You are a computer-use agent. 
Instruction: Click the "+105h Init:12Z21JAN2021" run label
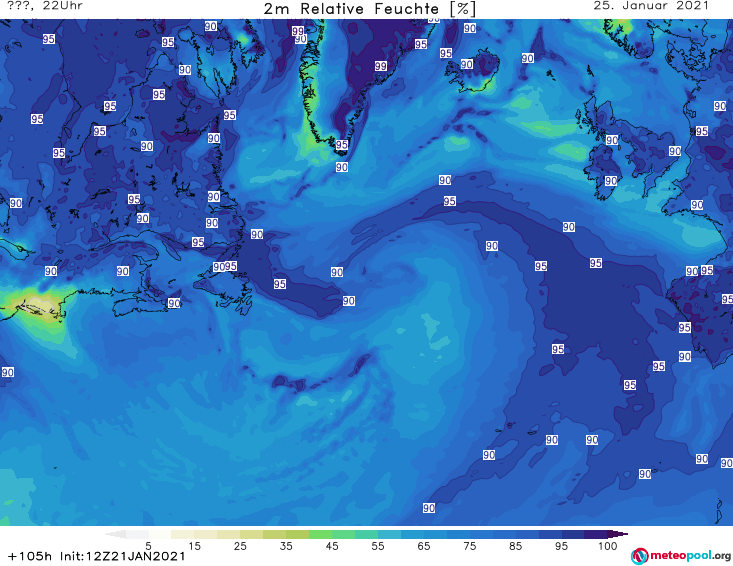click(x=97, y=556)
